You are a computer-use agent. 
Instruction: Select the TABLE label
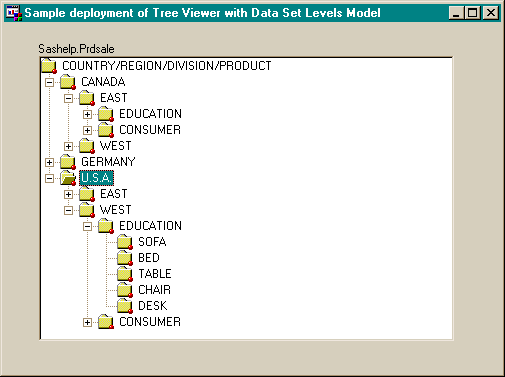(x=155, y=274)
